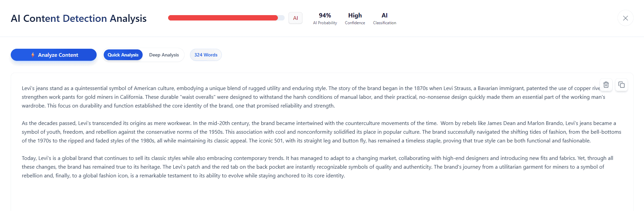
Task: Click the lightning bolt icon in Analyze button
Action: click(33, 55)
